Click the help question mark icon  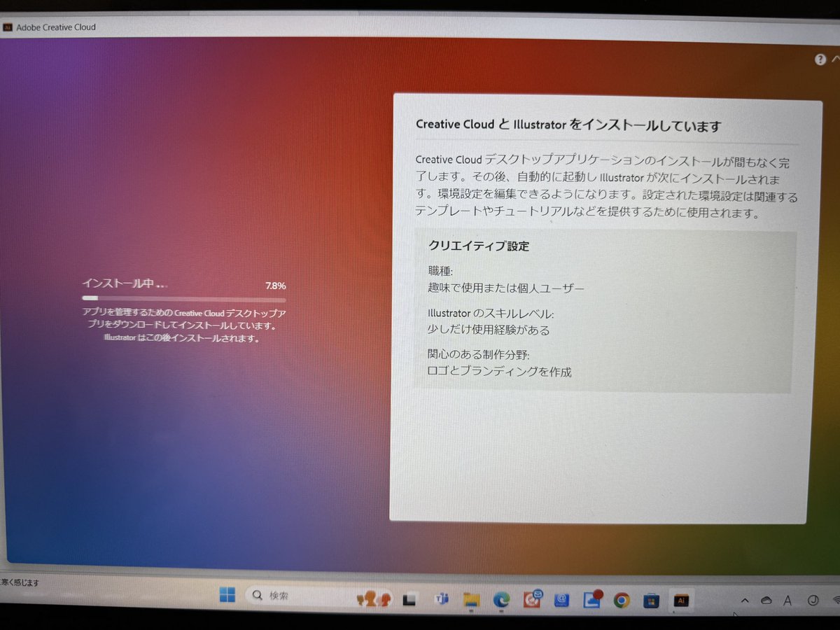(x=820, y=60)
